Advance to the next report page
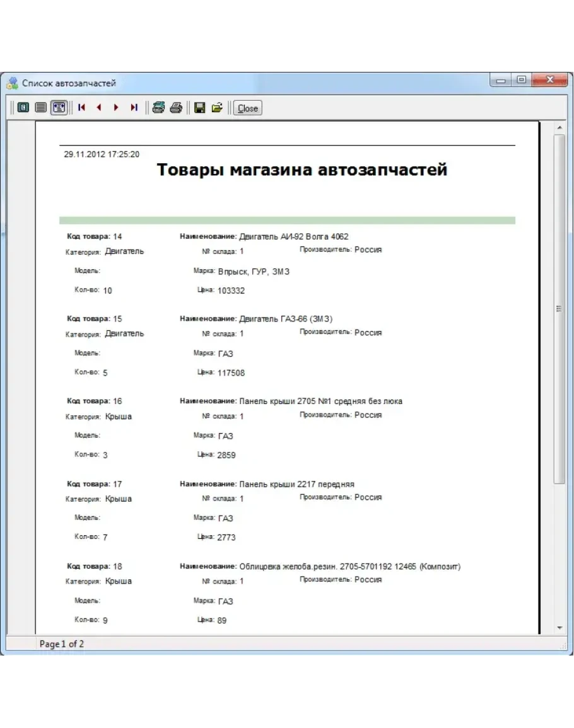 point(116,108)
